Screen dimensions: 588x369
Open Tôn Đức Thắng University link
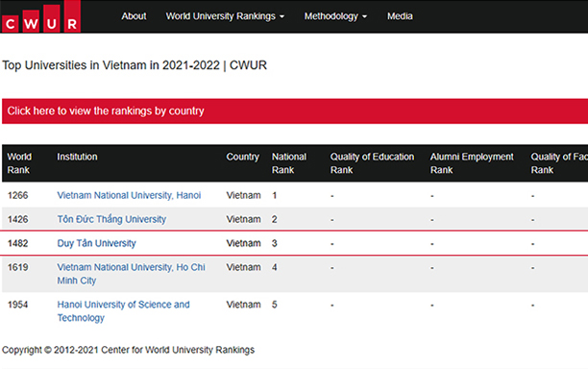point(111,219)
